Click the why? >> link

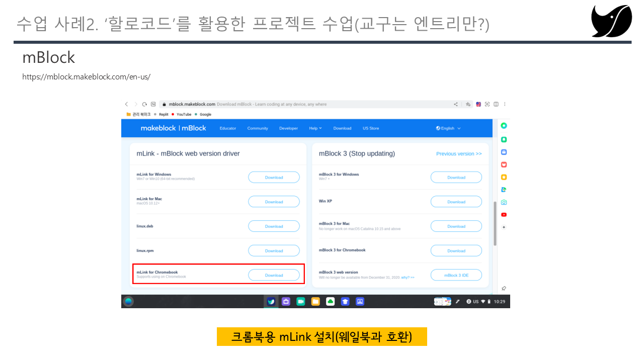(408, 278)
